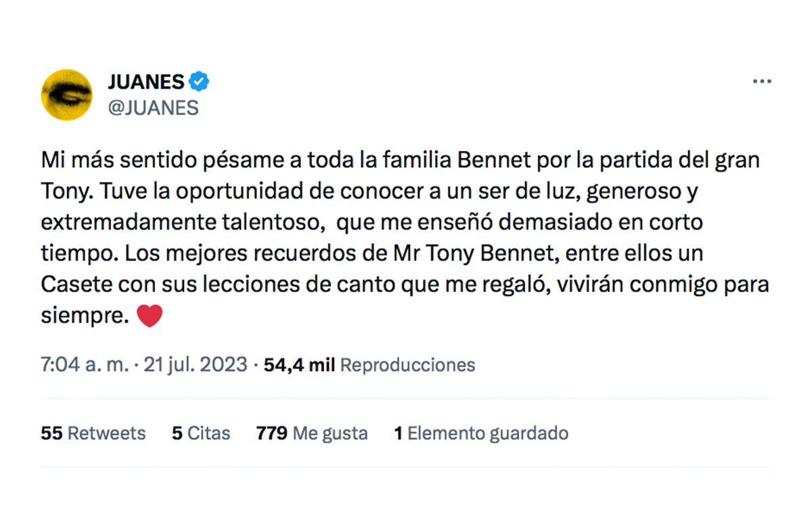Click the word "siempre." ending the tweet
The width and height of the screenshot is (812, 508).
coord(85,316)
